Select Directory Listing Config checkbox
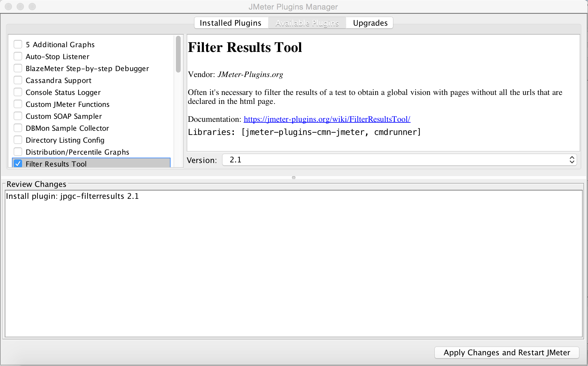Image resolution: width=588 pixels, height=366 pixels. 18,140
